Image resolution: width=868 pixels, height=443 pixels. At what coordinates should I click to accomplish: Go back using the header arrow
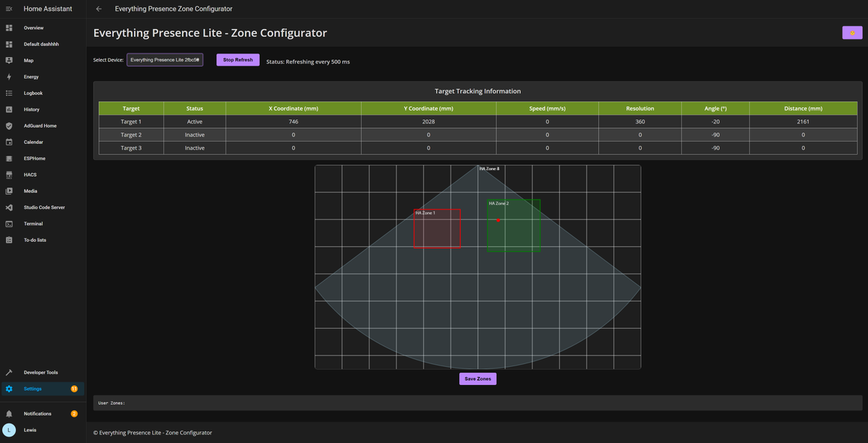point(98,9)
